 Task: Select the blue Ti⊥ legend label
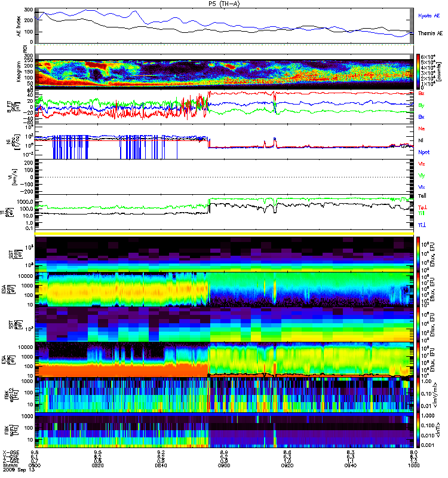[x=422, y=225]
